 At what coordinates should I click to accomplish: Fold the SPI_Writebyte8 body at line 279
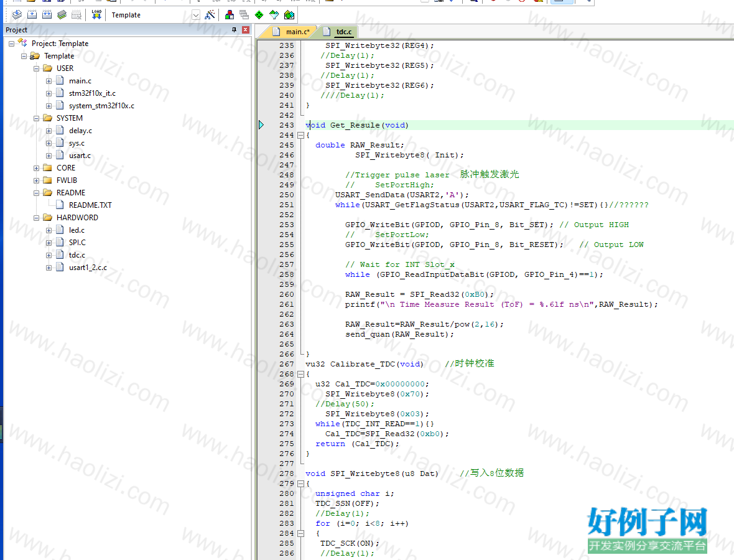pos(300,483)
